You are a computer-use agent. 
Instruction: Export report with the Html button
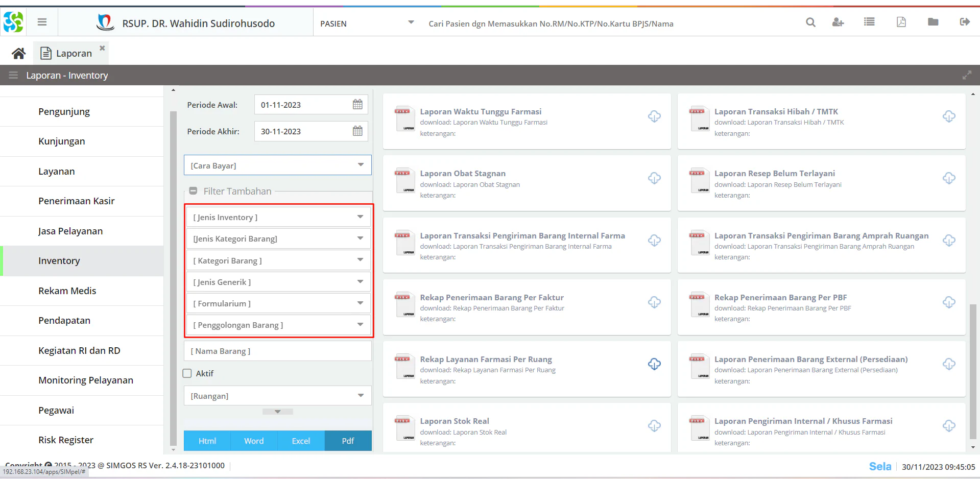click(207, 441)
